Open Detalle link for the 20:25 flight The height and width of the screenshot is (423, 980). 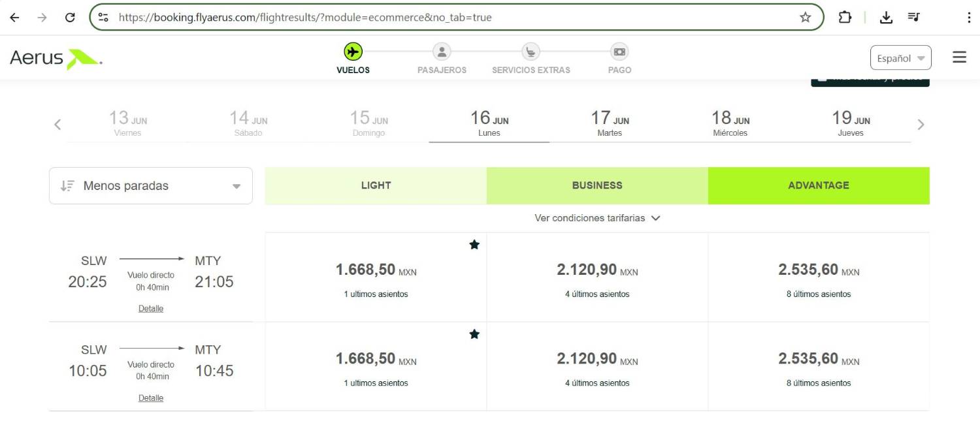click(x=151, y=309)
